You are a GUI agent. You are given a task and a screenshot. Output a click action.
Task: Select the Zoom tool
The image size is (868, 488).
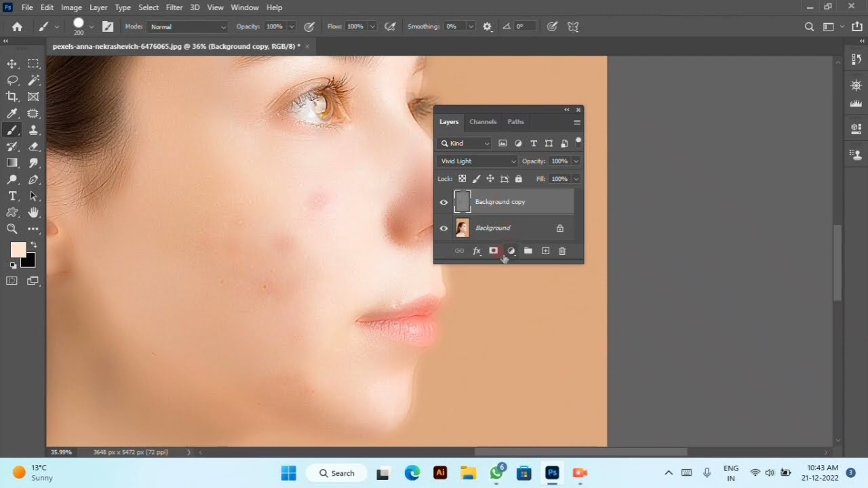(12, 229)
